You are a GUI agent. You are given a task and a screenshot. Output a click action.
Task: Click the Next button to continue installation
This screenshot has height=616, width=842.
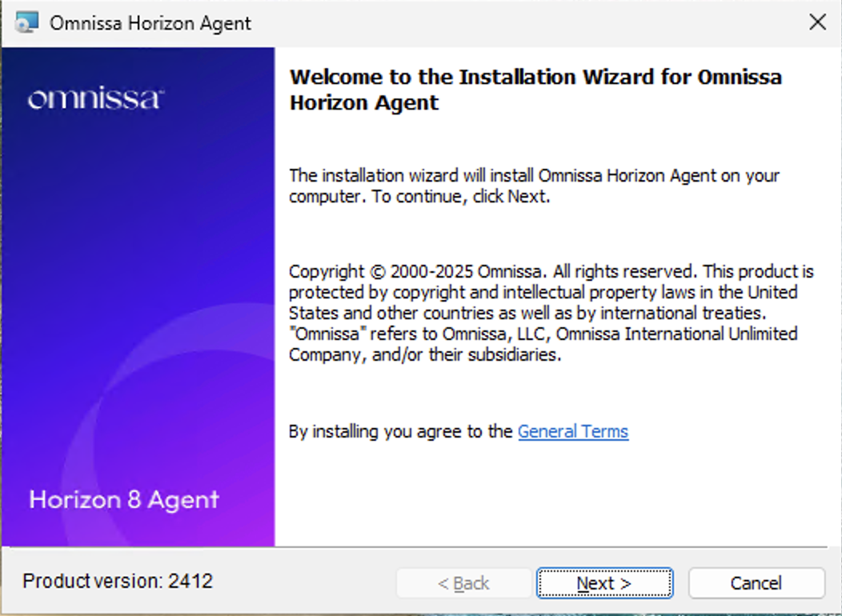tap(604, 582)
